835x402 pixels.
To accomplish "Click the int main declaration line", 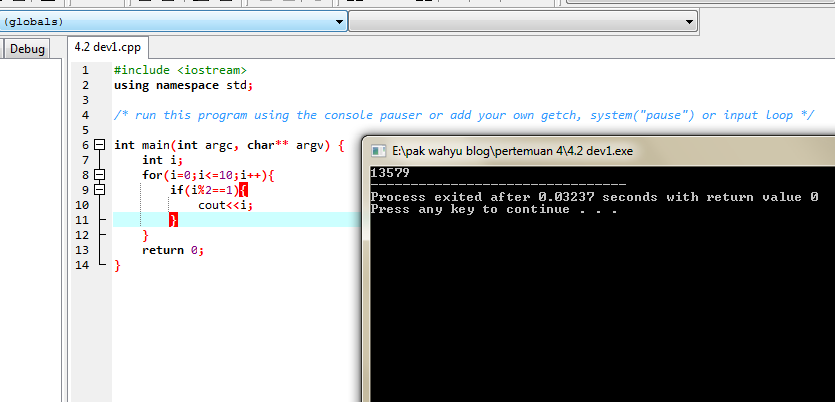I will [x=230, y=145].
